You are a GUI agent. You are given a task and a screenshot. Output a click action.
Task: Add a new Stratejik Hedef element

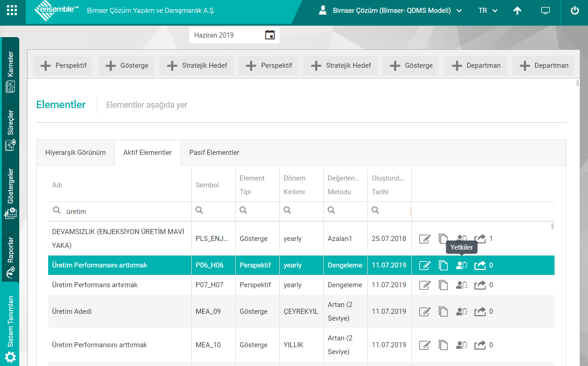tap(196, 66)
